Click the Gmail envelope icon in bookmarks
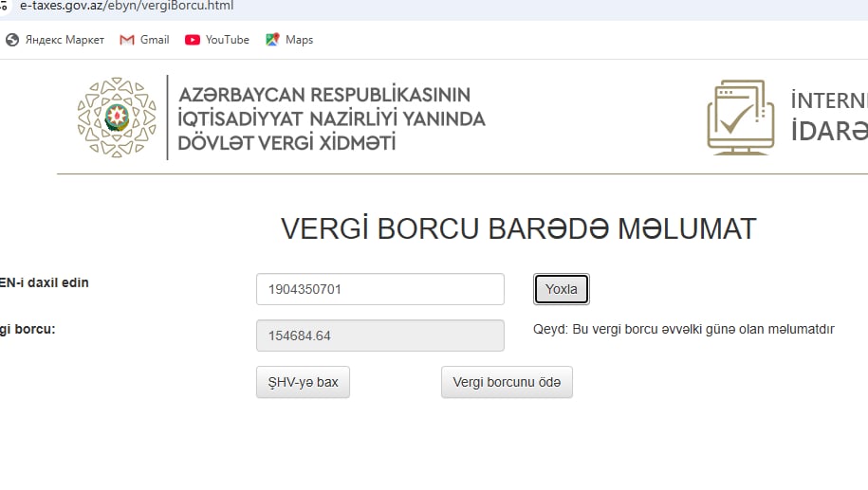 (x=127, y=40)
